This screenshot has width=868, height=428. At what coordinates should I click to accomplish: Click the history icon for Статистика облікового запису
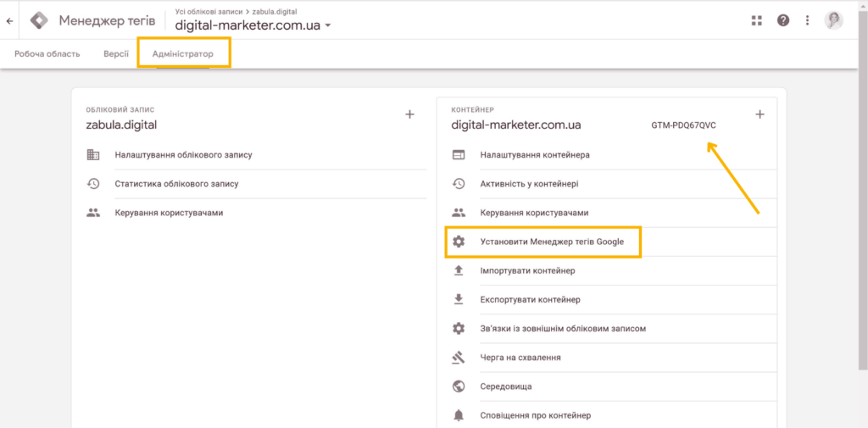[x=93, y=184]
